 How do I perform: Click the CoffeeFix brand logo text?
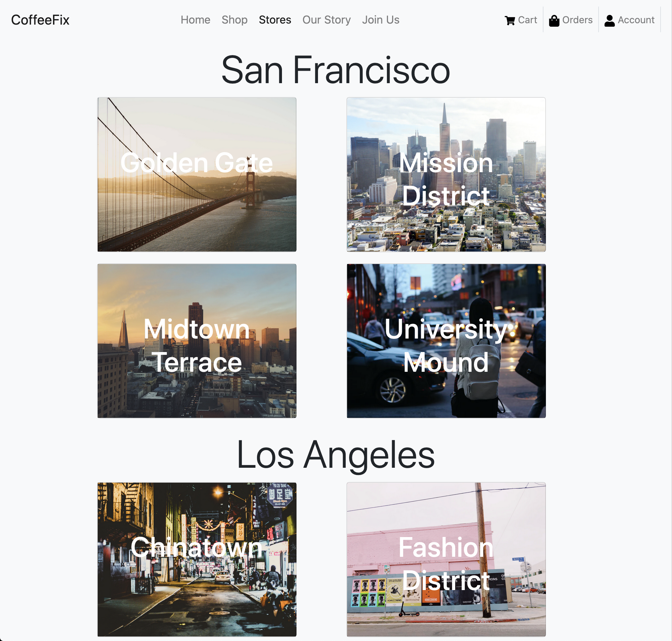coord(40,20)
